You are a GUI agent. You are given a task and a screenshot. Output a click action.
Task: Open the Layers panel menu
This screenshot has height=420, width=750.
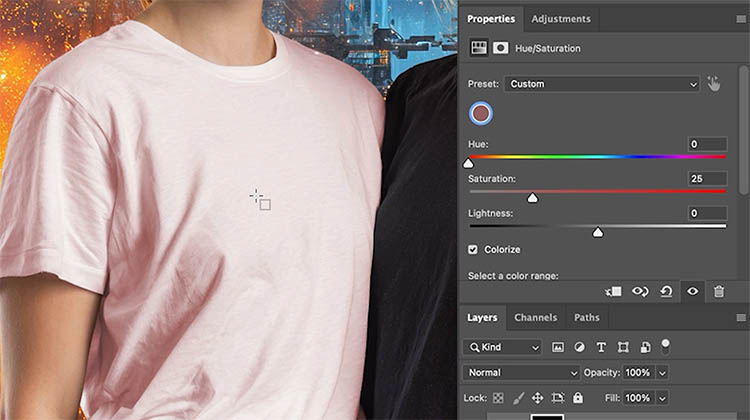741,318
